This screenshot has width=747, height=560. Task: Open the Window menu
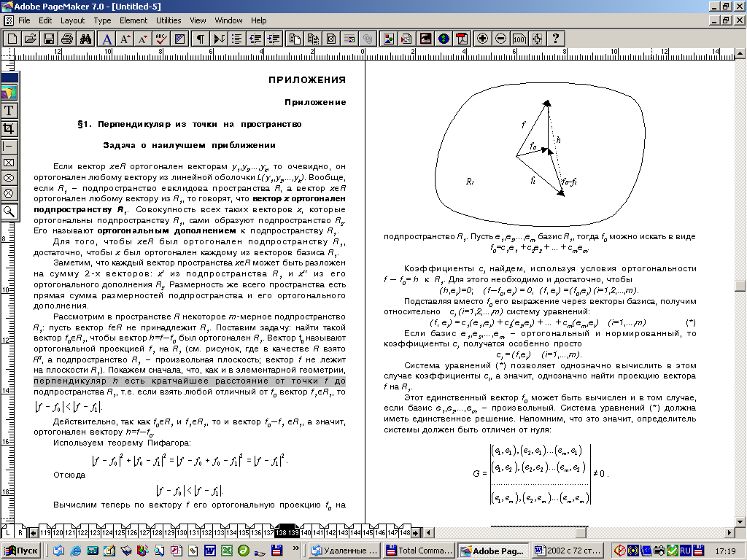[x=228, y=20]
